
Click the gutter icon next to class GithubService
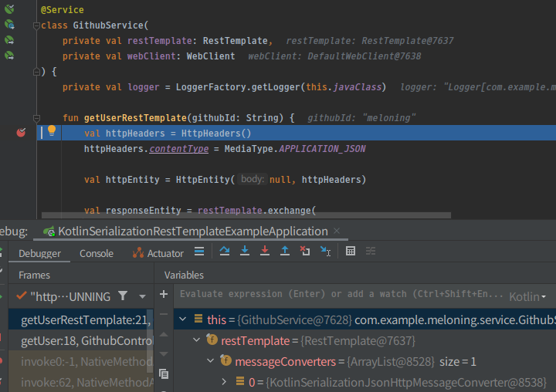coord(9,25)
